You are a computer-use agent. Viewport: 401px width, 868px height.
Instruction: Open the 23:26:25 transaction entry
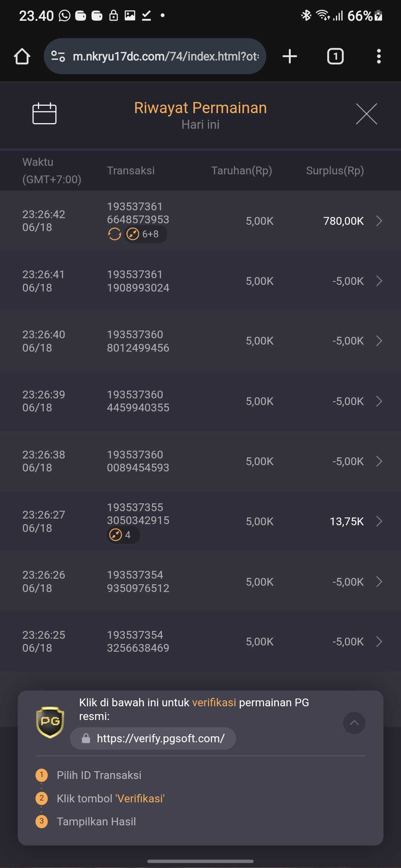pos(200,641)
